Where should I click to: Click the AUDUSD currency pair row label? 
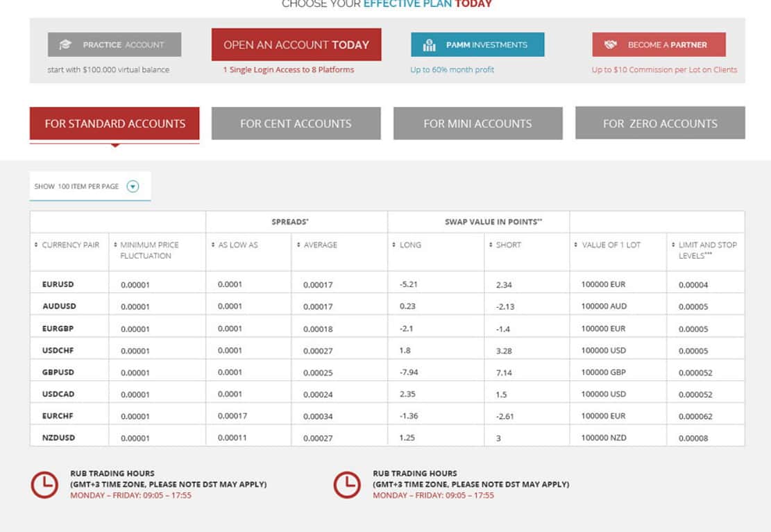[59, 306]
